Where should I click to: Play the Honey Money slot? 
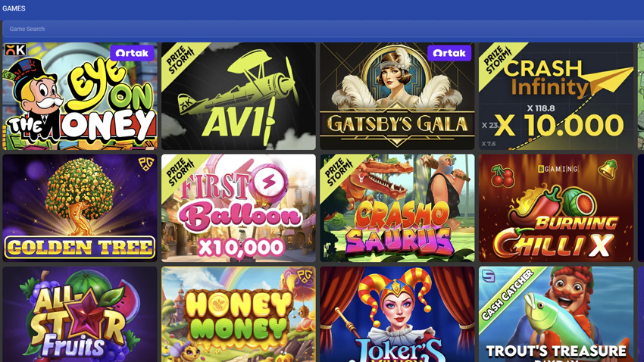tap(239, 314)
